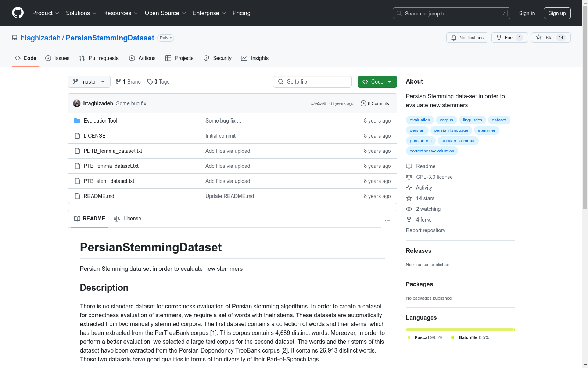
Task: Click the PTB_stem_dataset.txt file icon
Action: (x=77, y=181)
